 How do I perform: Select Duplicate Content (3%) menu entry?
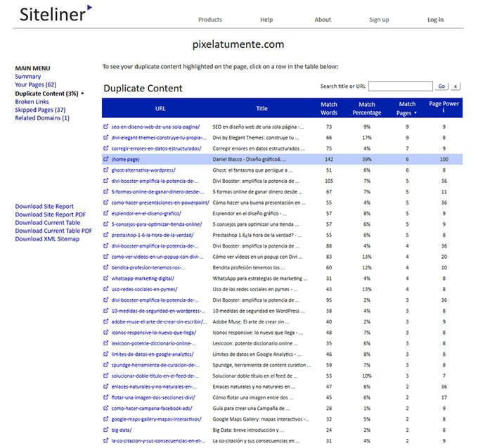[46, 94]
